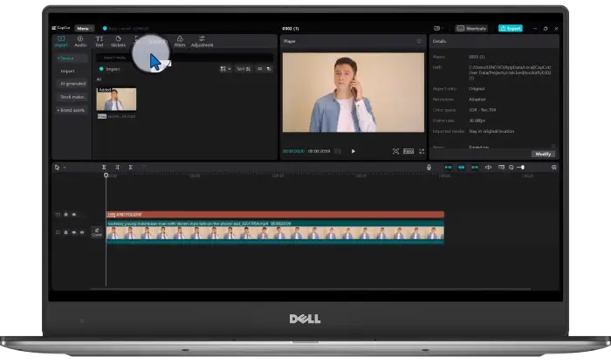Click the Delete right trim icon
This screenshot has width=611, height=364.
(x=131, y=168)
